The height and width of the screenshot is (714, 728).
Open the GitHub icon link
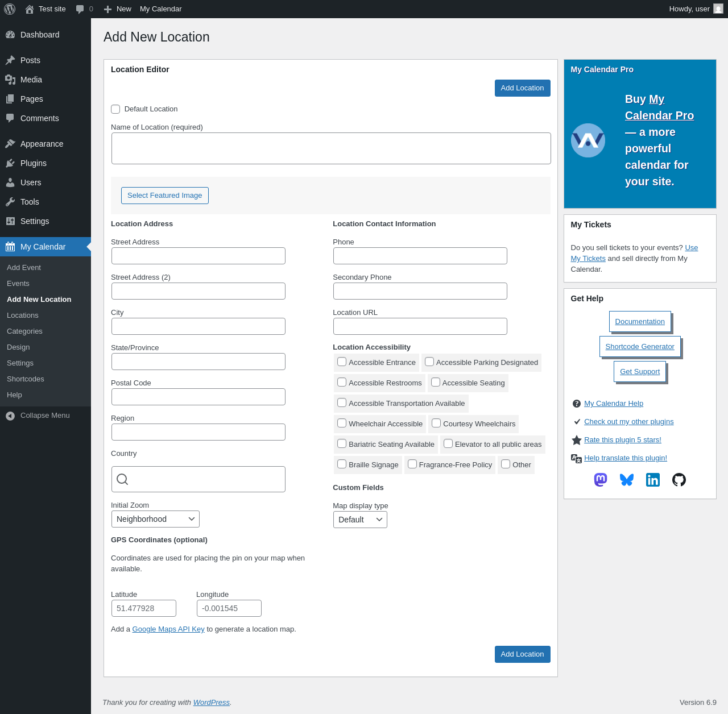(x=679, y=480)
